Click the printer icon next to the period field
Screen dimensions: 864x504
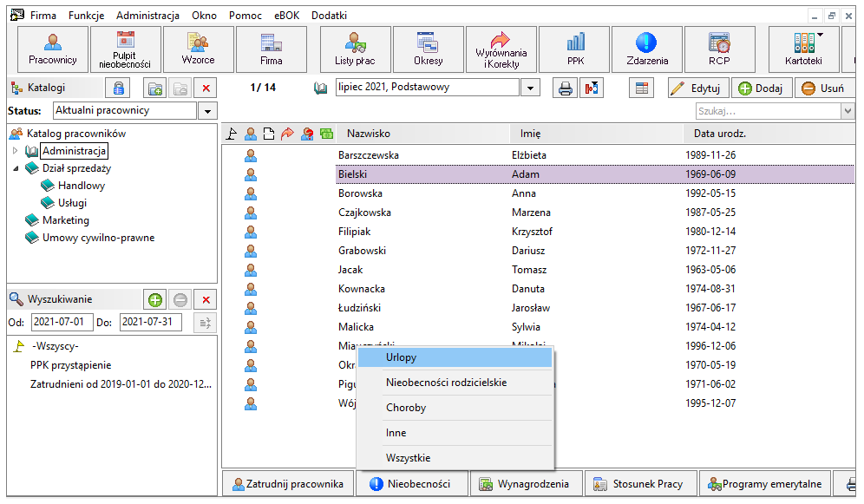click(x=565, y=88)
